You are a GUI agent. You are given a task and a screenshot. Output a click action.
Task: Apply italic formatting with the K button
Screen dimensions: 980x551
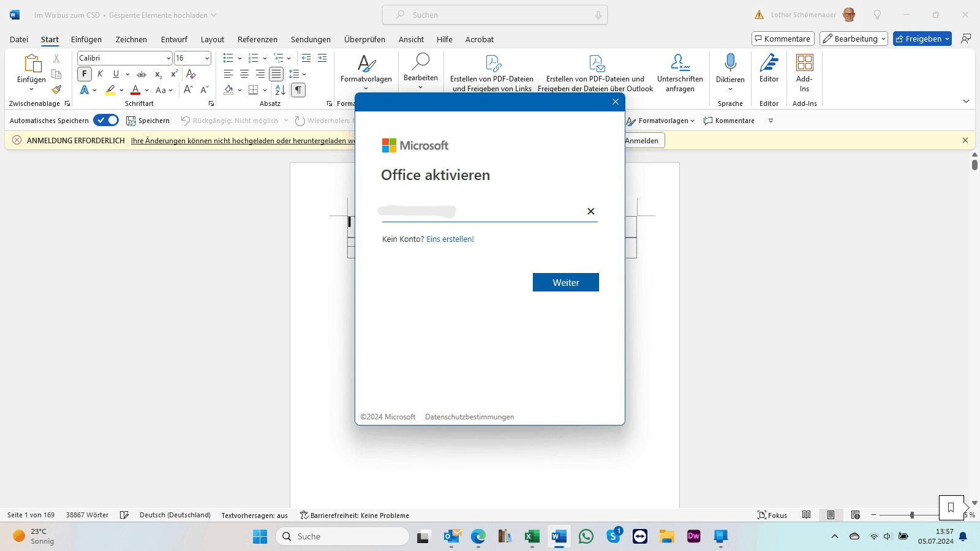(100, 74)
